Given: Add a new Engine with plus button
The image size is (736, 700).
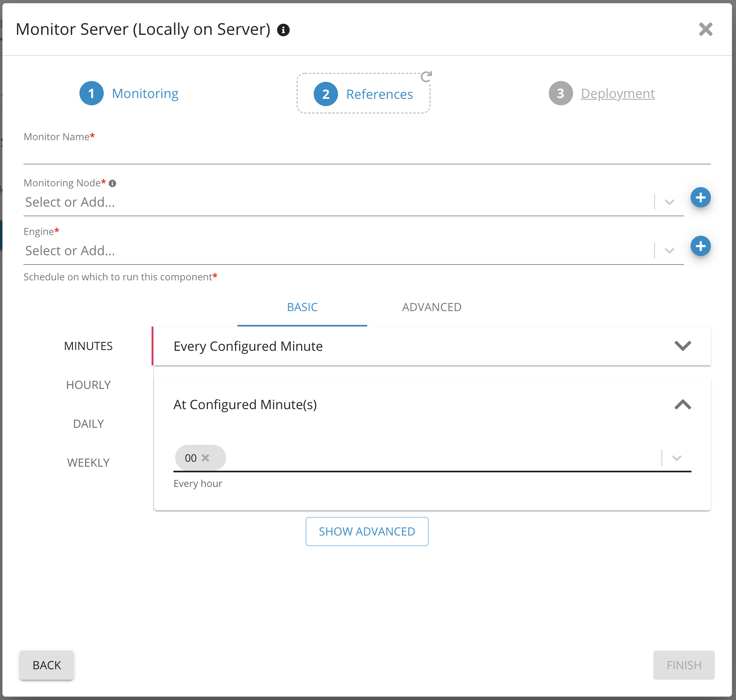Looking at the screenshot, I should pyautogui.click(x=700, y=246).
